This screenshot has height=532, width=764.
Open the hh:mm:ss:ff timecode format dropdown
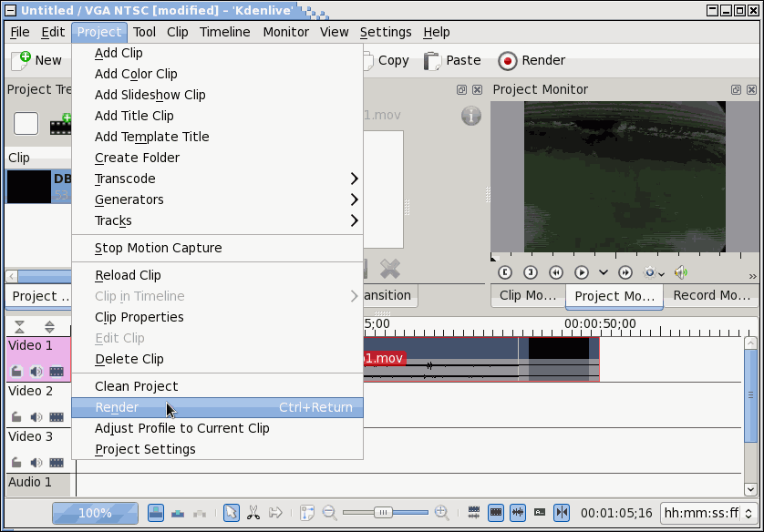tap(709, 513)
